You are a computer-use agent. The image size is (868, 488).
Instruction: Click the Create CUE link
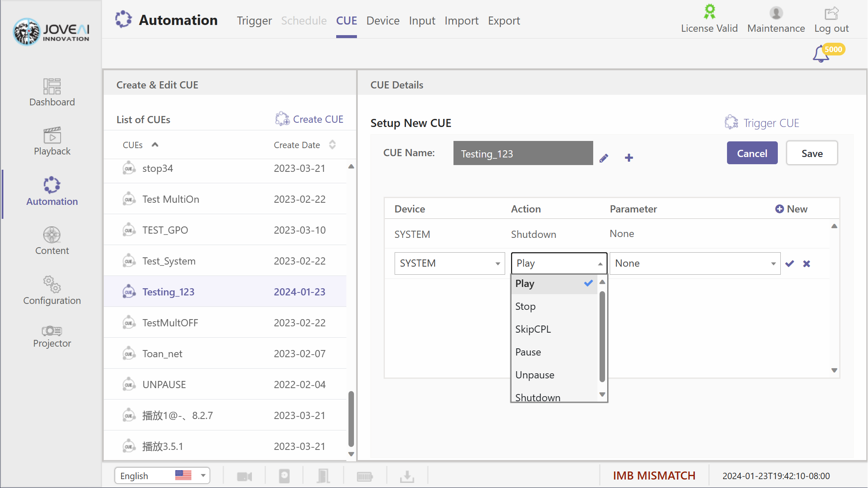coord(310,119)
